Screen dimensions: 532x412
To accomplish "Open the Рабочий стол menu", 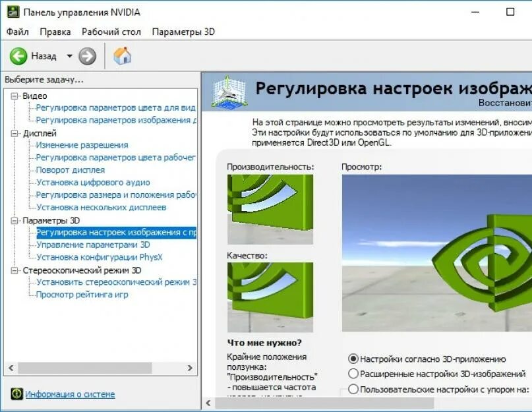I will tap(111, 32).
